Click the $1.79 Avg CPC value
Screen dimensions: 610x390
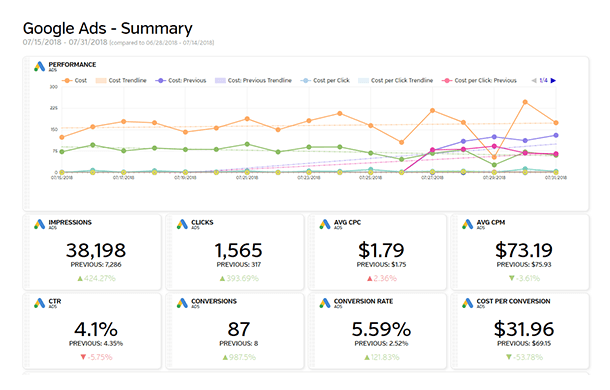tap(381, 250)
